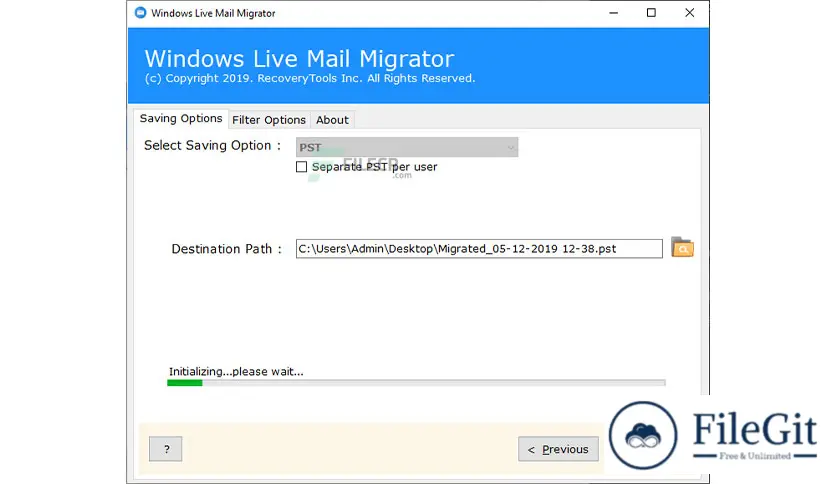Click the question mark help button
836x484 pixels.
(166, 449)
